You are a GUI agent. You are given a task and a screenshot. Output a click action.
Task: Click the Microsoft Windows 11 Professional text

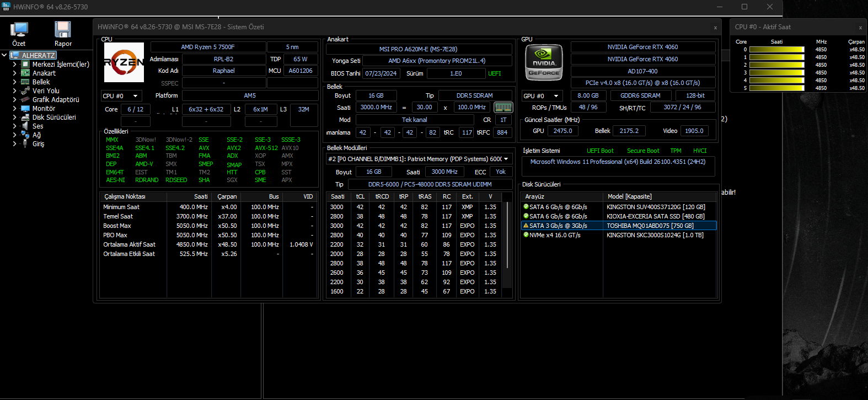point(618,162)
